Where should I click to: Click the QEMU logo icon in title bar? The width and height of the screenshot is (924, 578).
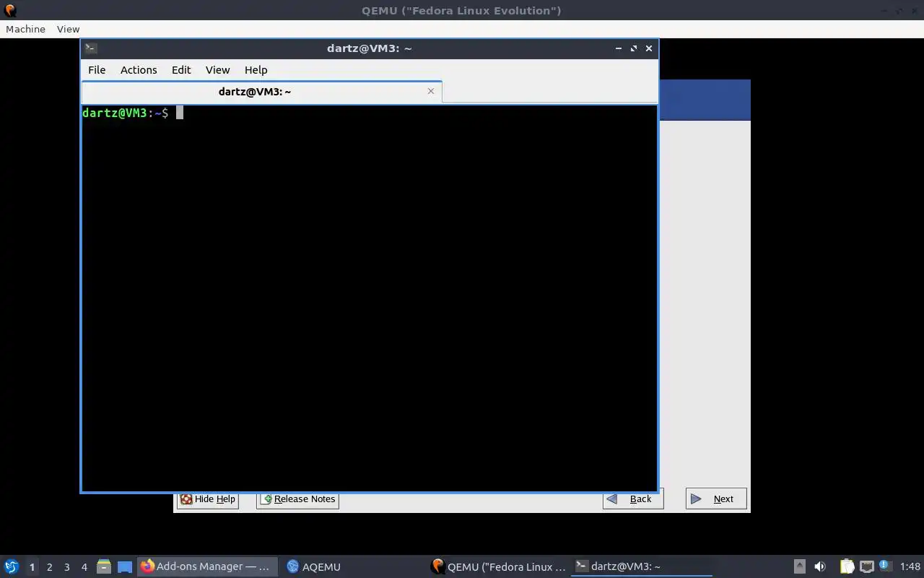click(10, 10)
